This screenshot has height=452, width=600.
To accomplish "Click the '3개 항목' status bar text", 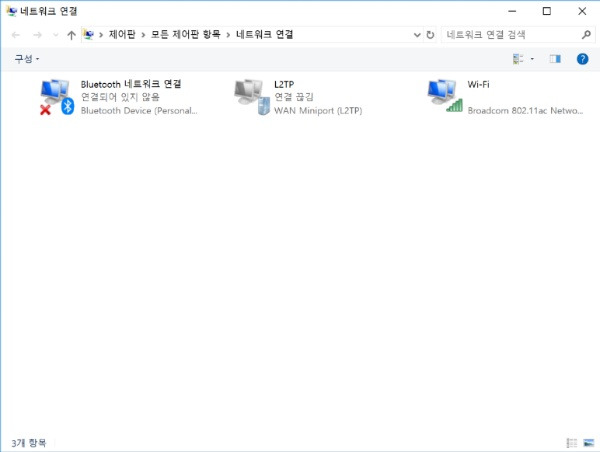I will (29, 443).
